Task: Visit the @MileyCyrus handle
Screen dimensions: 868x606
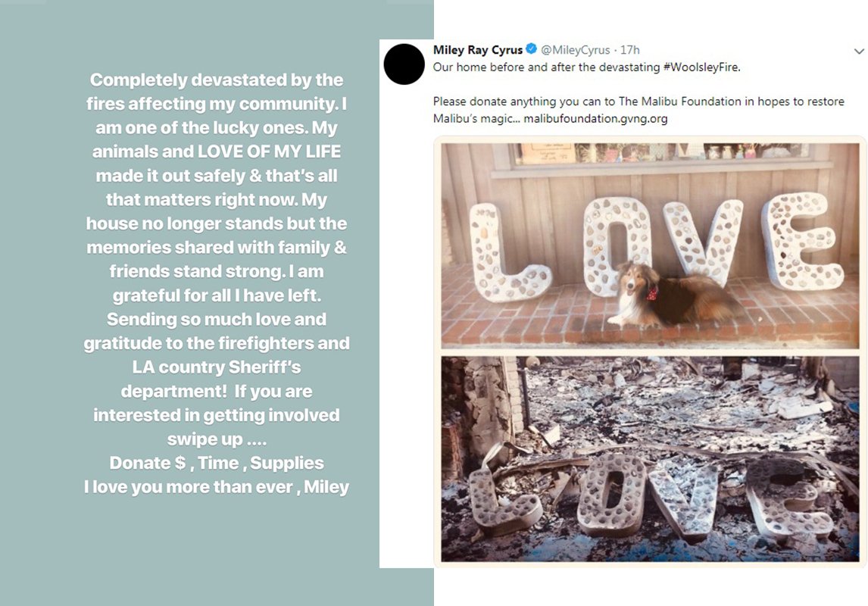Action: click(575, 50)
